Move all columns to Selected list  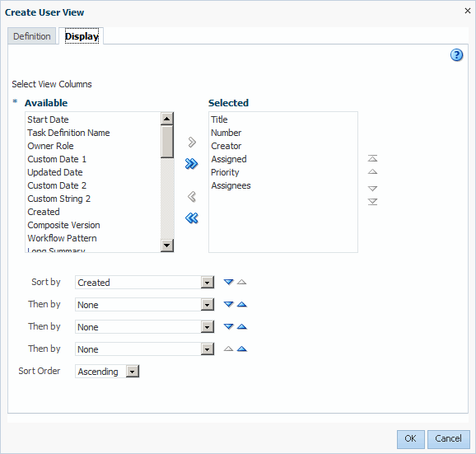pyautogui.click(x=192, y=164)
